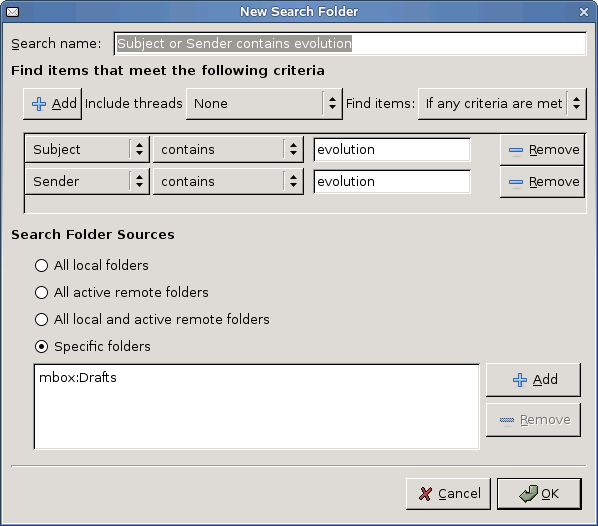Select the Specific folders radio button
Screen dimensions: 598x526
[41, 347]
